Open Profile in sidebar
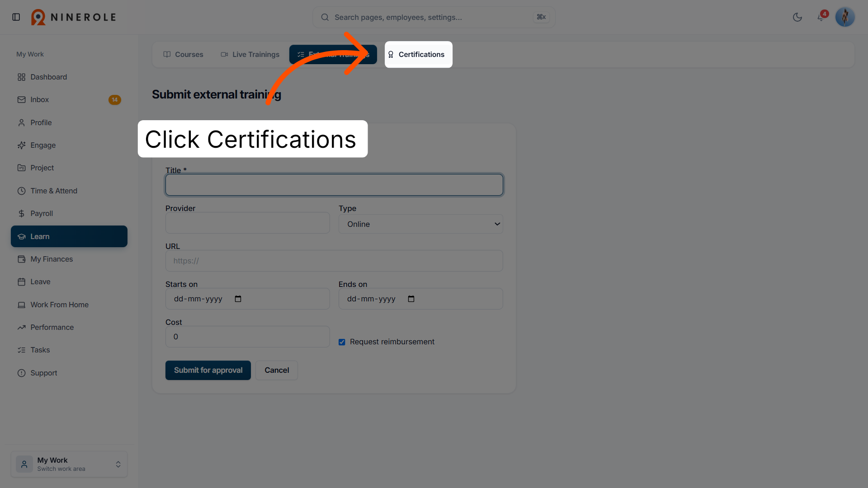This screenshot has height=488, width=868. tap(69, 123)
